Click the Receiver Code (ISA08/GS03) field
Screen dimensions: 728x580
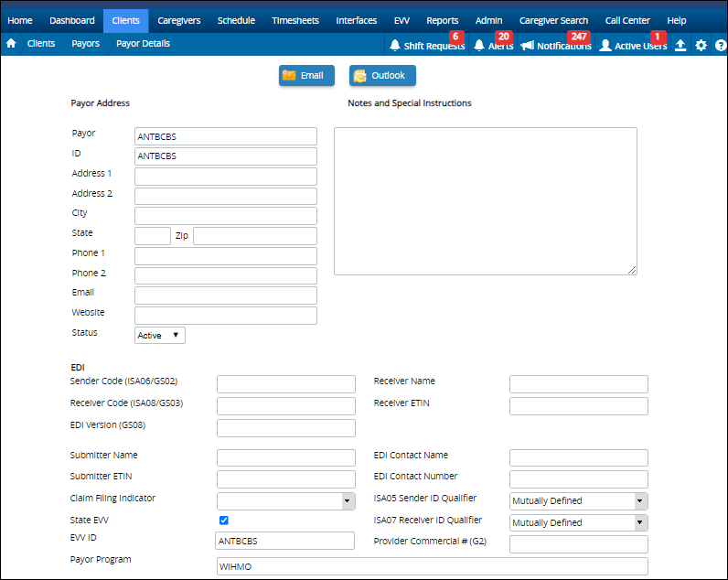(286, 406)
